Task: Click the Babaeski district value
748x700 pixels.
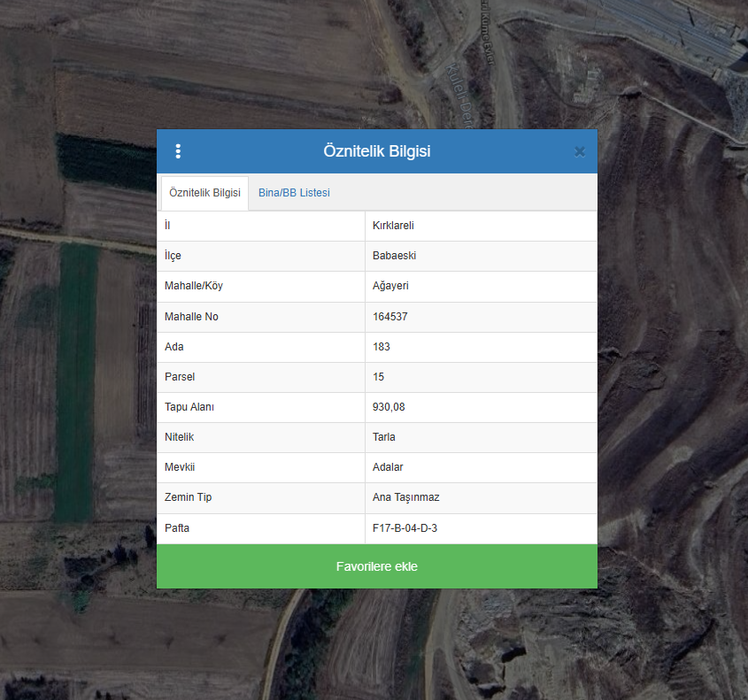Action: [394, 256]
